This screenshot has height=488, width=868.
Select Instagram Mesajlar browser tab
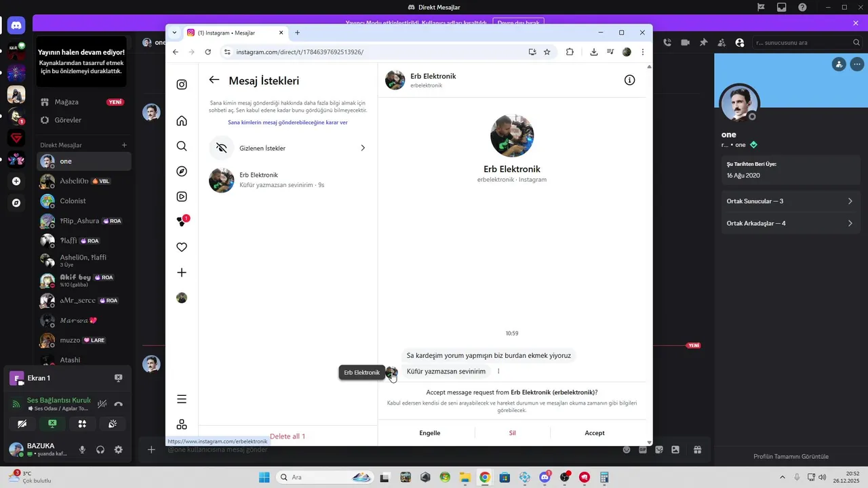pos(234,33)
